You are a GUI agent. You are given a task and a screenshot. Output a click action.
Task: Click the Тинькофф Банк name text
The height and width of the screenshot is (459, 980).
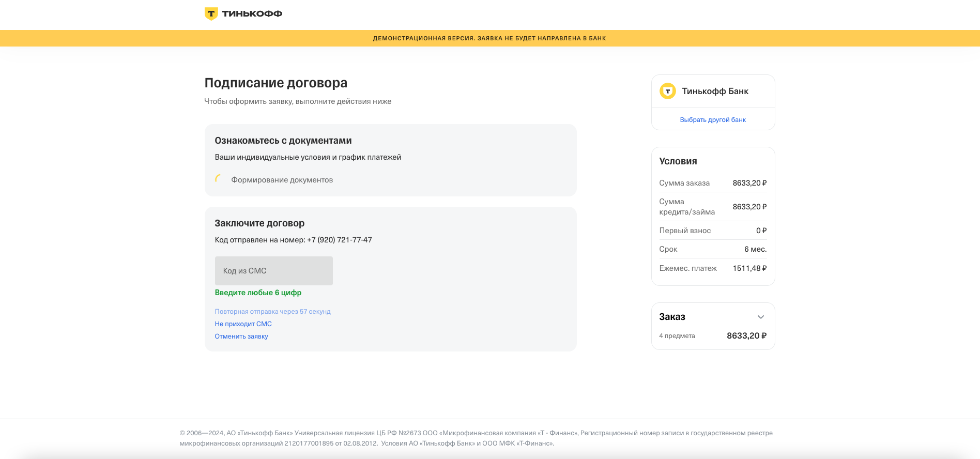click(715, 91)
